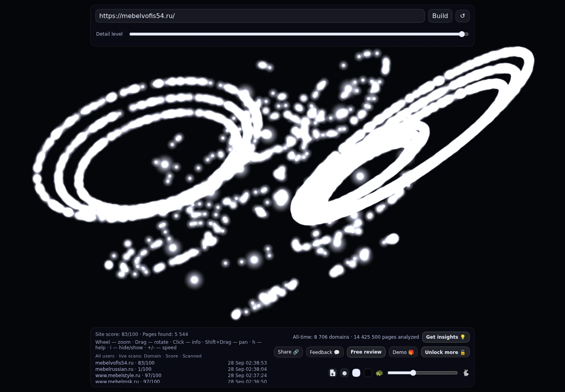565x392 pixels.
Task: Click the record dot icon
Action: (344, 373)
